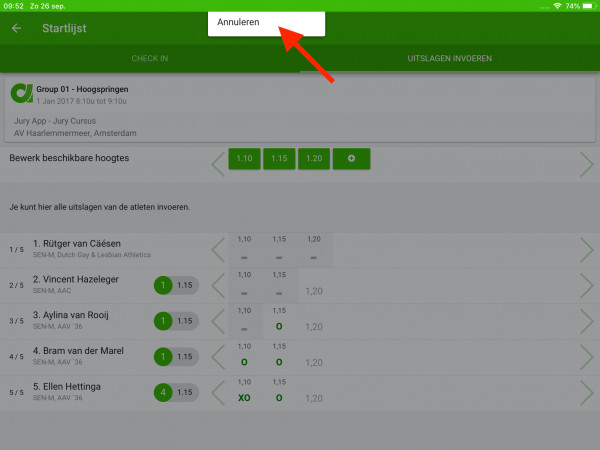Toggle the 1.15 pill for Vincent Hazeleger

185,286
